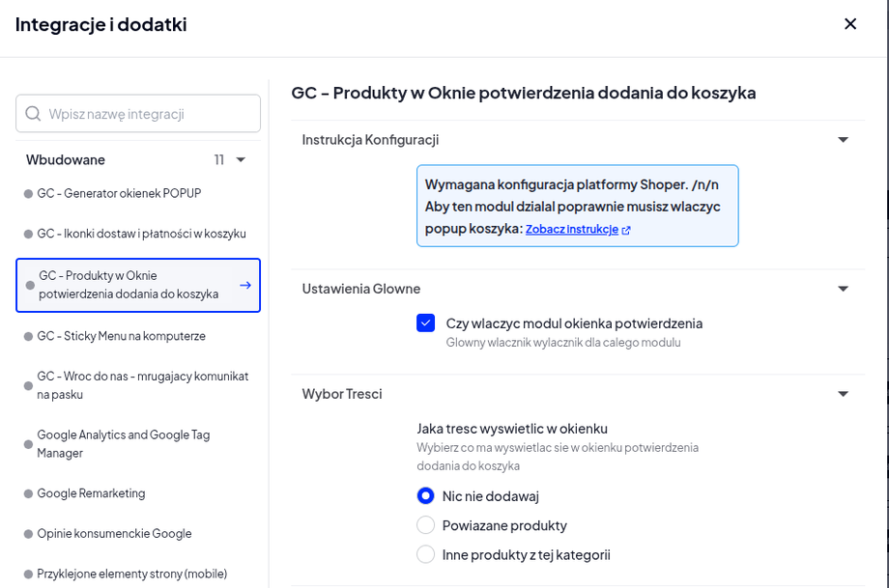
Task: Collapse the Wbudowane integrations list
Action: tap(241, 159)
